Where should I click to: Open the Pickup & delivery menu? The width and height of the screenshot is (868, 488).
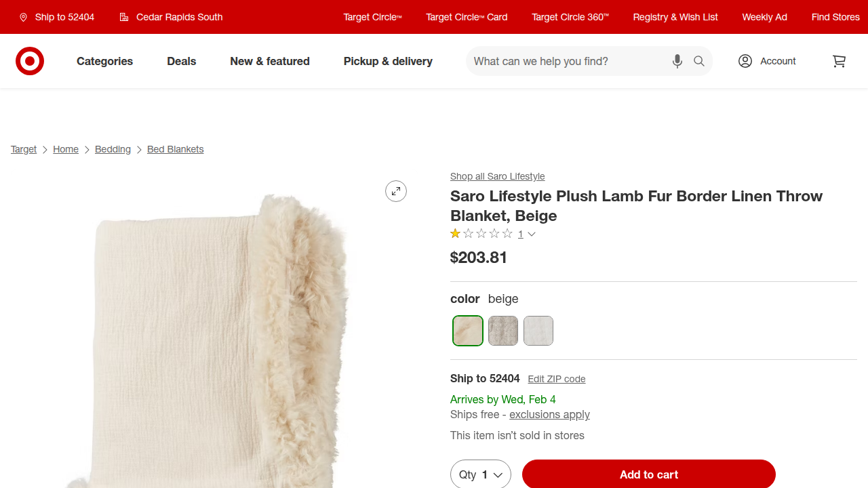(387, 61)
